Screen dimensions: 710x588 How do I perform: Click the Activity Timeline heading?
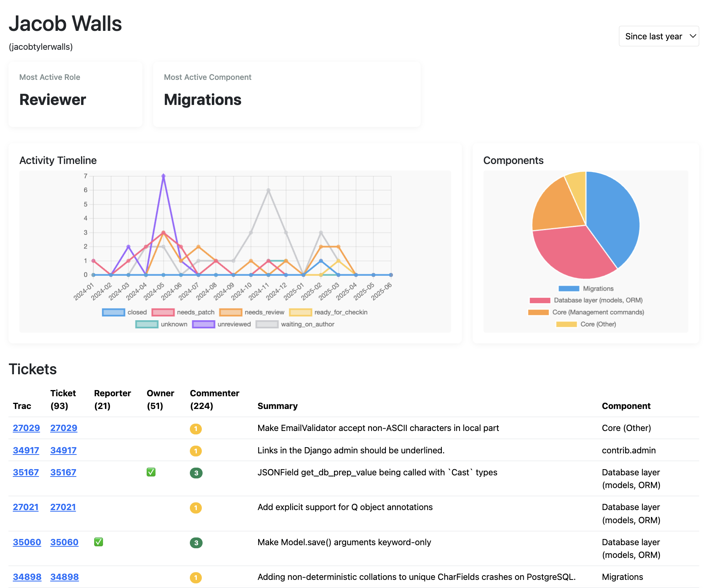[58, 161]
